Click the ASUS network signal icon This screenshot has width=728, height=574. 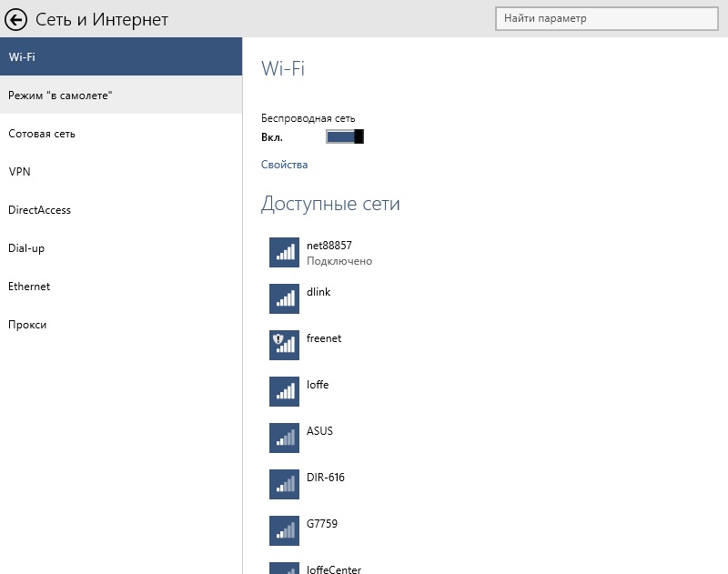point(284,438)
